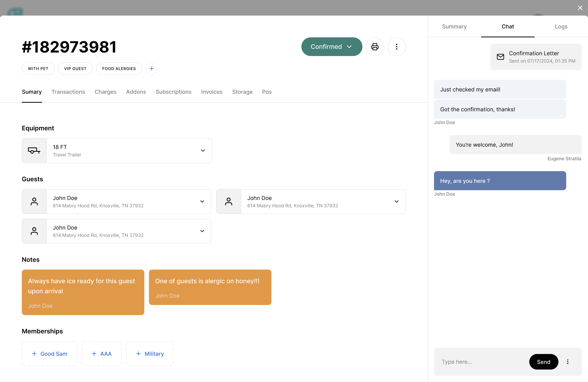Expand the bottom John Doe guest entry

(x=202, y=231)
